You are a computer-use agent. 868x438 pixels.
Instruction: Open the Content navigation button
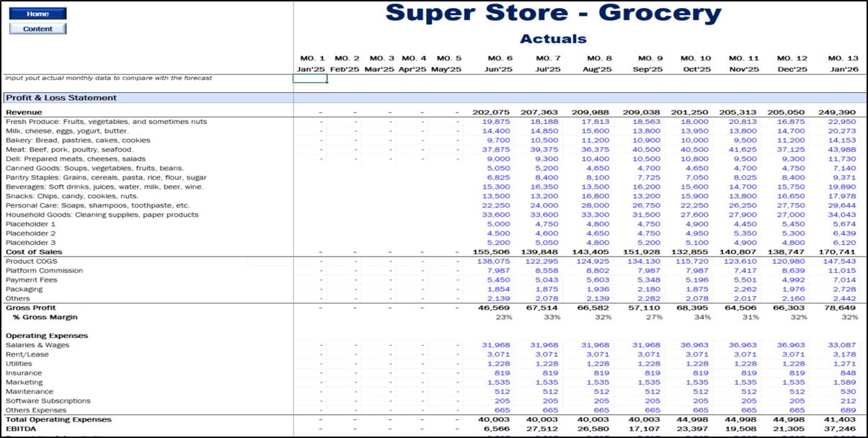[37, 29]
